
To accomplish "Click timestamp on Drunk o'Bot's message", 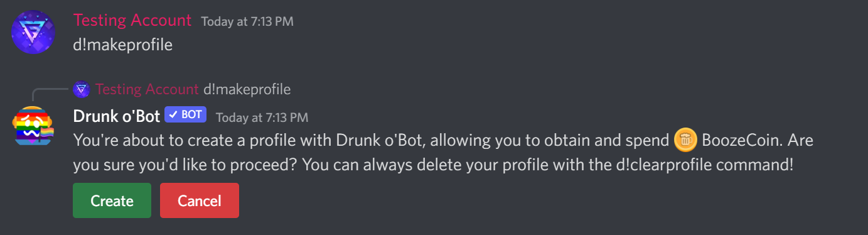I will [x=262, y=117].
